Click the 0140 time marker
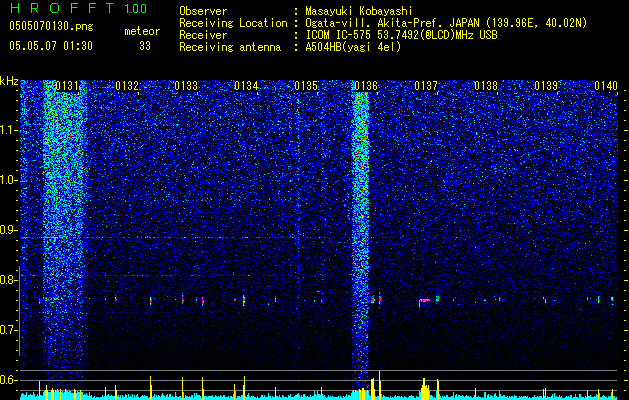629x400 pixels. pyautogui.click(x=606, y=85)
